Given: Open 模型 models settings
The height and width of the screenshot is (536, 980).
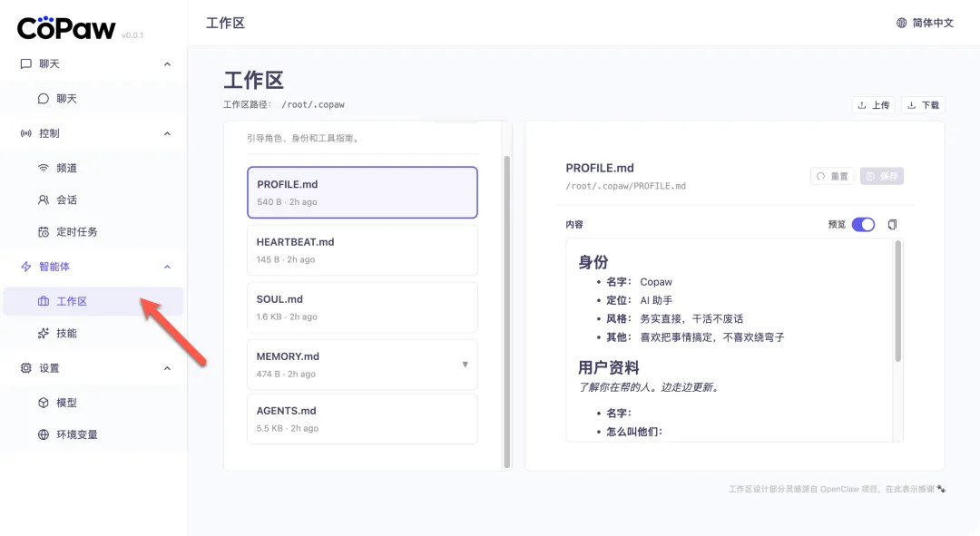Looking at the screenshot, I should pyautogui.click(x=67, y=403).
